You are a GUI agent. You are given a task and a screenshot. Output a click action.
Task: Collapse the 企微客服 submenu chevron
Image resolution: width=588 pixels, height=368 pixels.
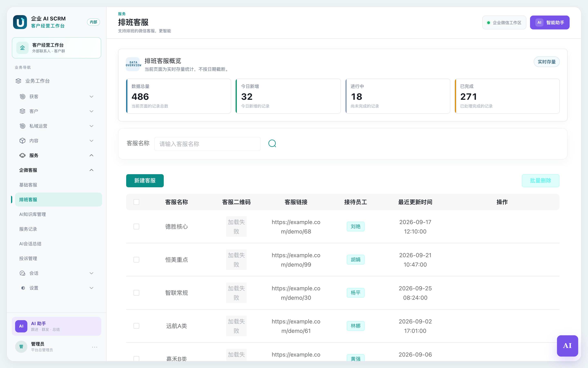(x=91, y=170)
